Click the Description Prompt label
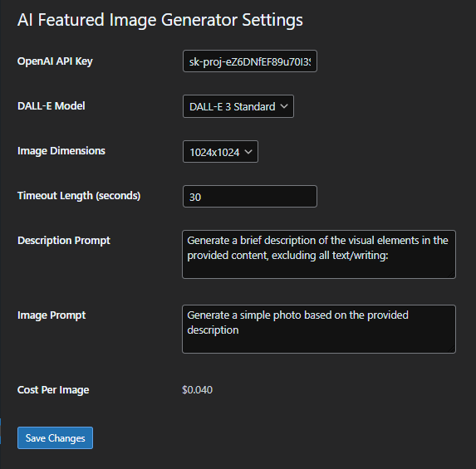This screenshot has height=469, width=476. 64,241
